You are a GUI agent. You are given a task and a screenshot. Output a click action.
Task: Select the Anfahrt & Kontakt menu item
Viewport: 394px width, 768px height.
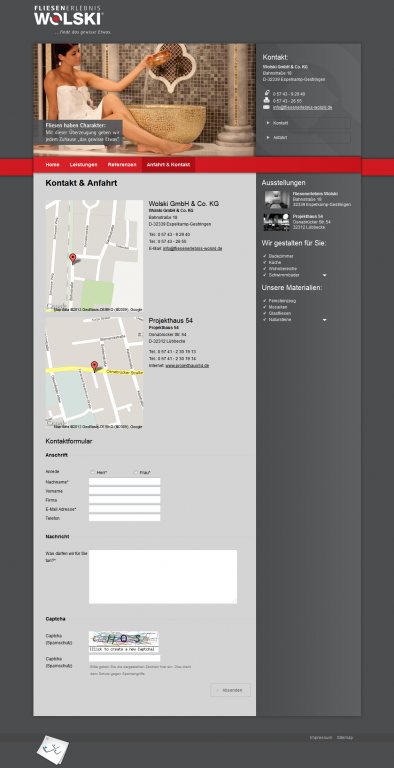169,165
